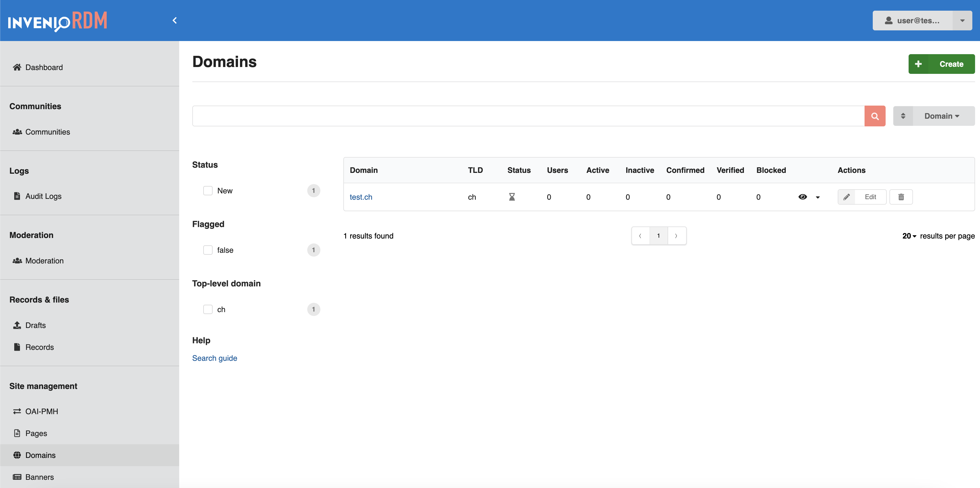Go to next results page
This screenshot has width=980, height=488.
(x=676, y=236)
